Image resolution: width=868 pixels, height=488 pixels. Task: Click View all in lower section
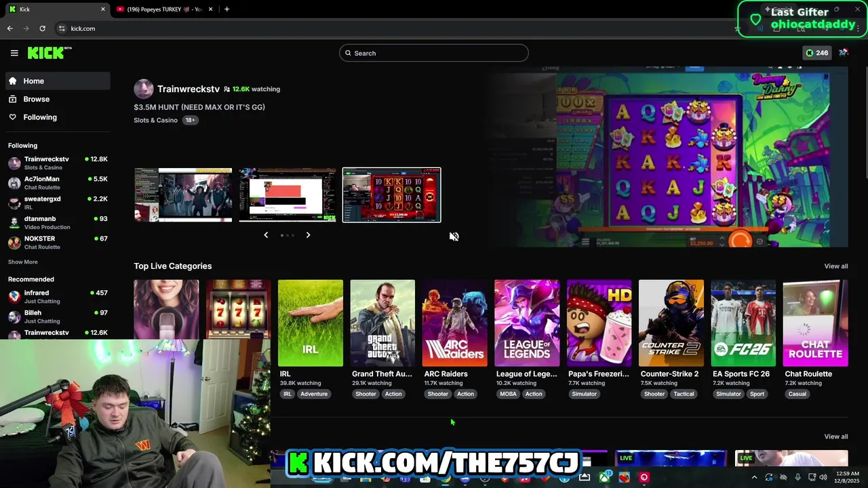pyautogui.click(x=836, y=436)
